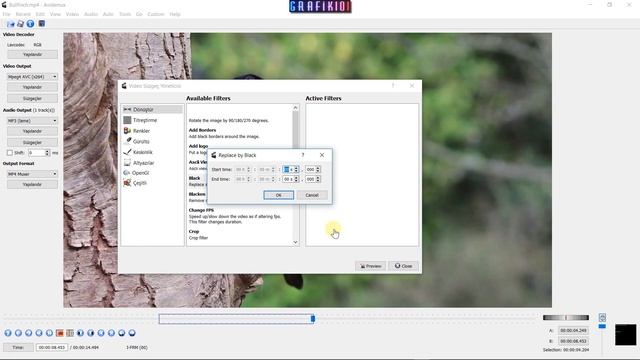The height and width of the screenshot is (360, 640).
Task: Click the marker B time field
Action: (x=573, y=341)
